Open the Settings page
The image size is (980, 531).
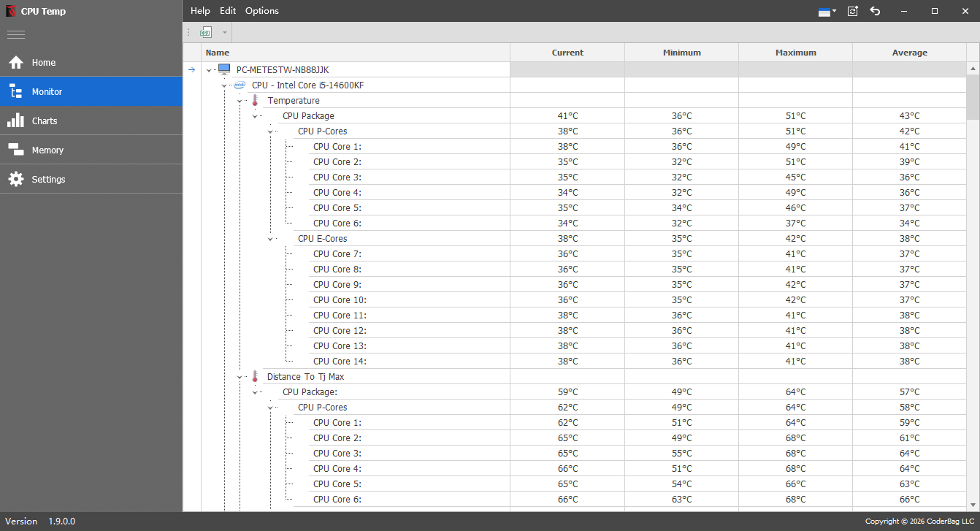[48, 180]
